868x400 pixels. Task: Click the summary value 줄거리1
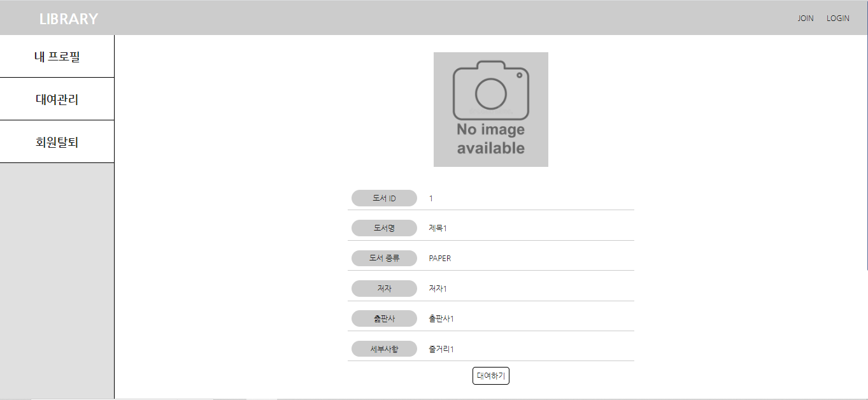point(440,348)
